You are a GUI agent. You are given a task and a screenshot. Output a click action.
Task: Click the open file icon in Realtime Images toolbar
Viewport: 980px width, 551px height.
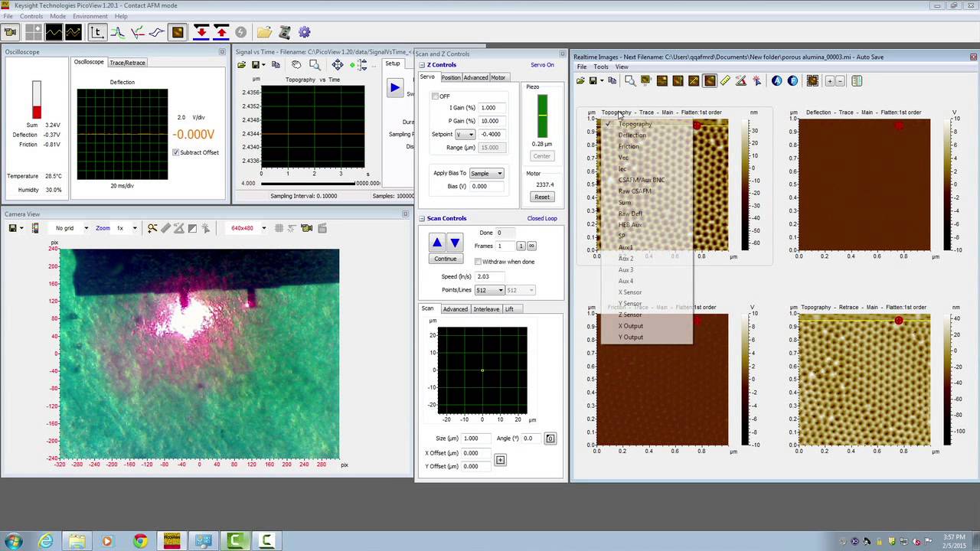click(581, 80)
